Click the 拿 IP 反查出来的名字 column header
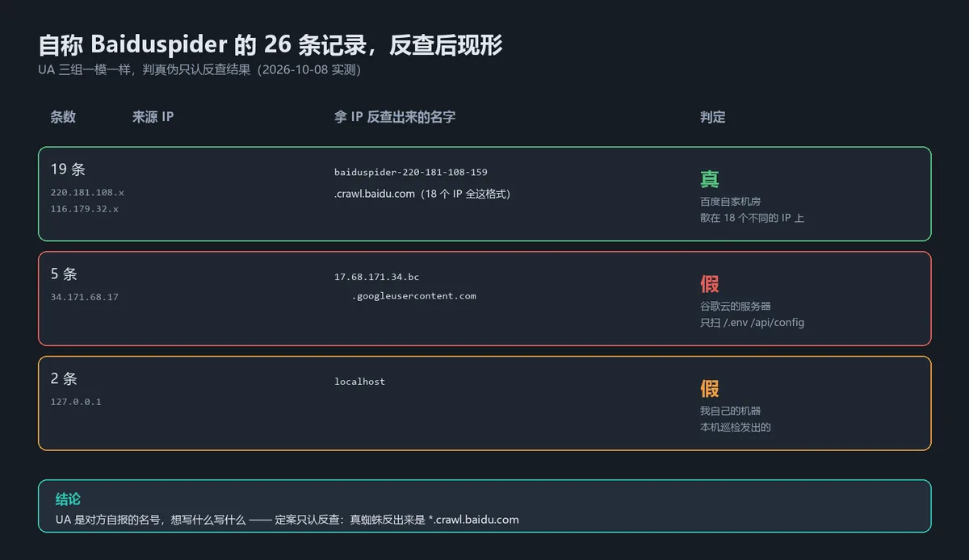969x560 pixels. pyautogui.click(x=395, y=117)
